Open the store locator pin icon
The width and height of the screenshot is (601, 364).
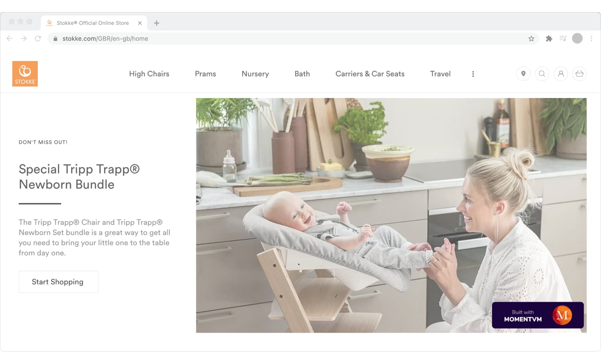click(523, 74)
